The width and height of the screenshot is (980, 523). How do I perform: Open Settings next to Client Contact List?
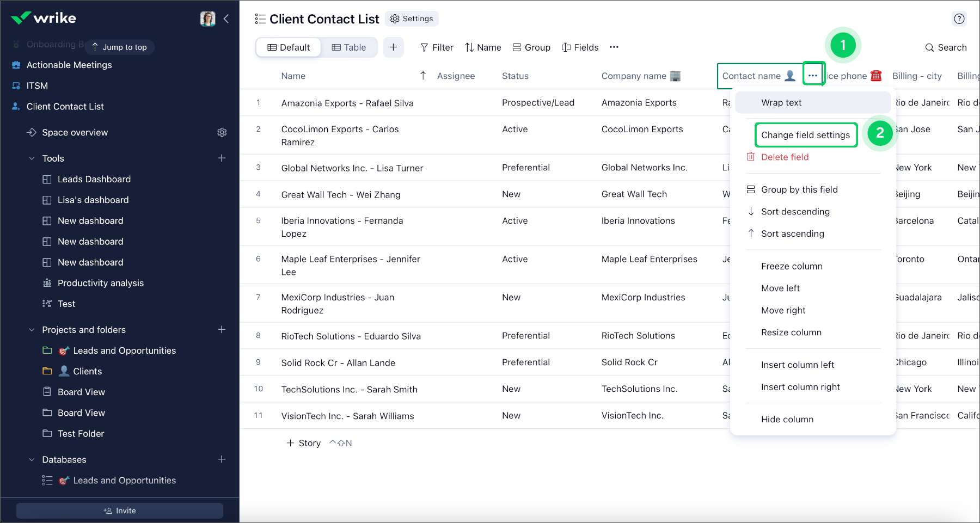[412, 19]
